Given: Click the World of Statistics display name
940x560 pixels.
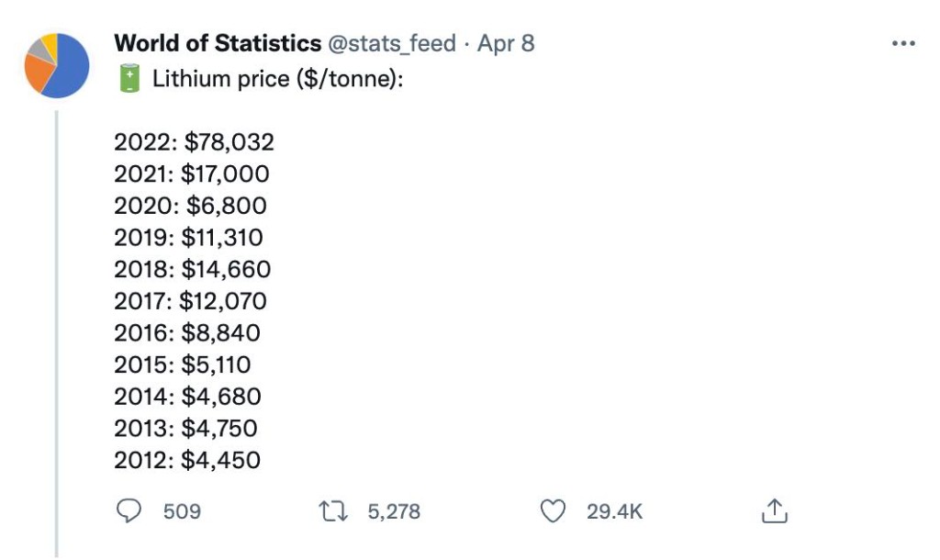Looking at the screenshot, I should pyautogui.click(x=218, y=43).
